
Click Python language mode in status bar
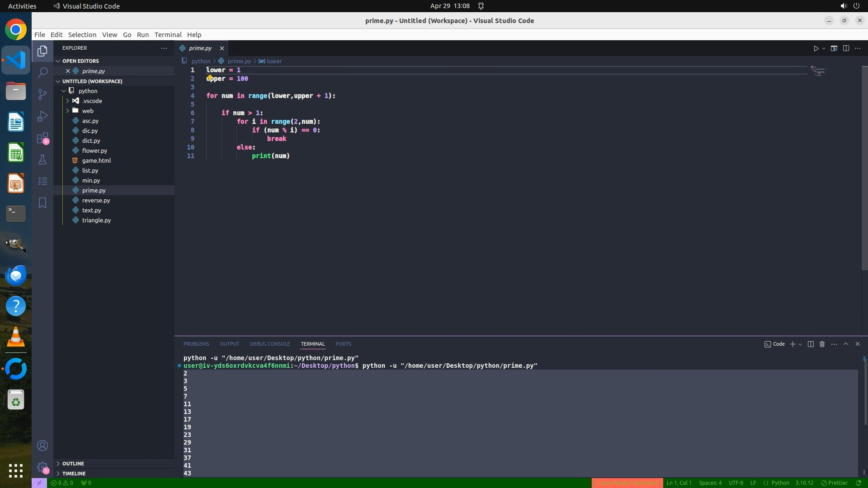coord(780,483)
